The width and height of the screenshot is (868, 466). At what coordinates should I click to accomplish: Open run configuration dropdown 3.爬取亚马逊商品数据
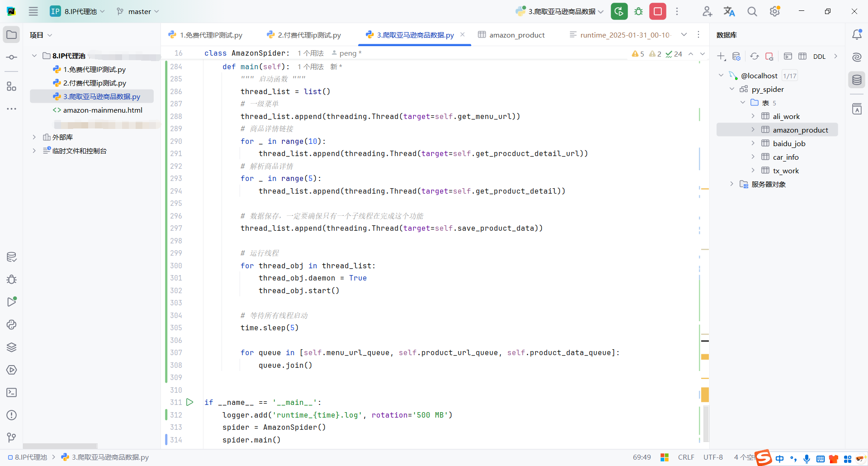point(560,11)
